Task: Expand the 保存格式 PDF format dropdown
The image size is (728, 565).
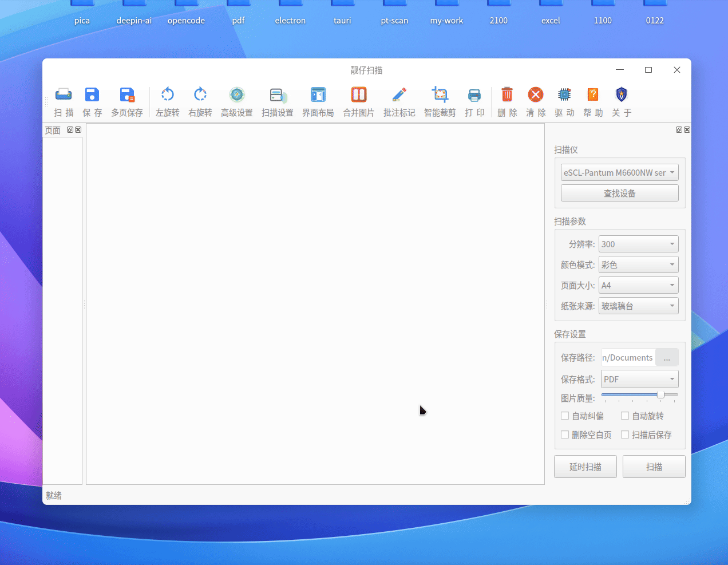Action: pyautogui.click(x=639, y=380)
